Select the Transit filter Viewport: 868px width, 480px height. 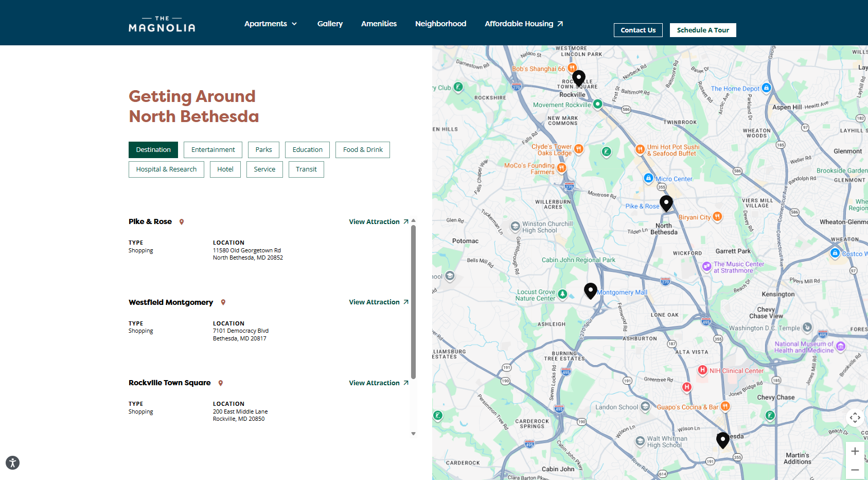[306, 169]
